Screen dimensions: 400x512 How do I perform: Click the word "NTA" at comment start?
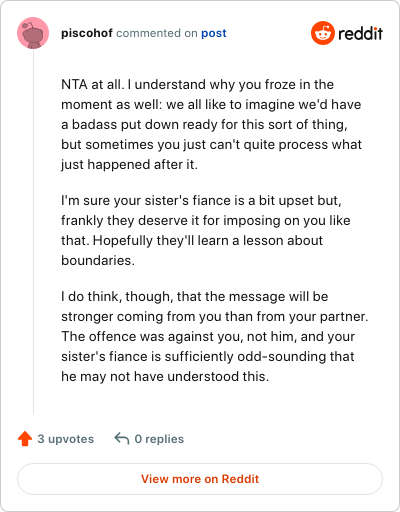tap(74, 84)
